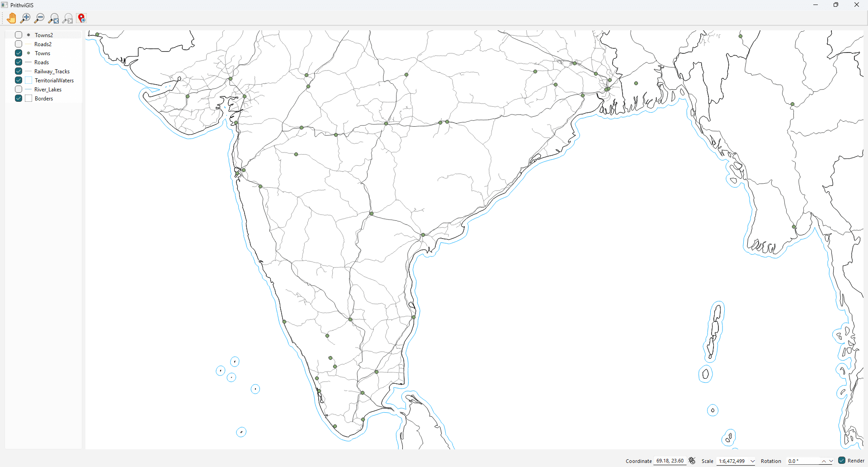868x467 pixels.
Task: Go to previous zoom extent
Action: [53, 18]
